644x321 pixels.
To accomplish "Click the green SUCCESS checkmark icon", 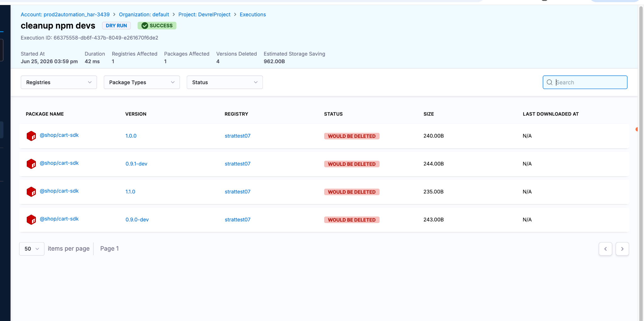I will (145, 26).
